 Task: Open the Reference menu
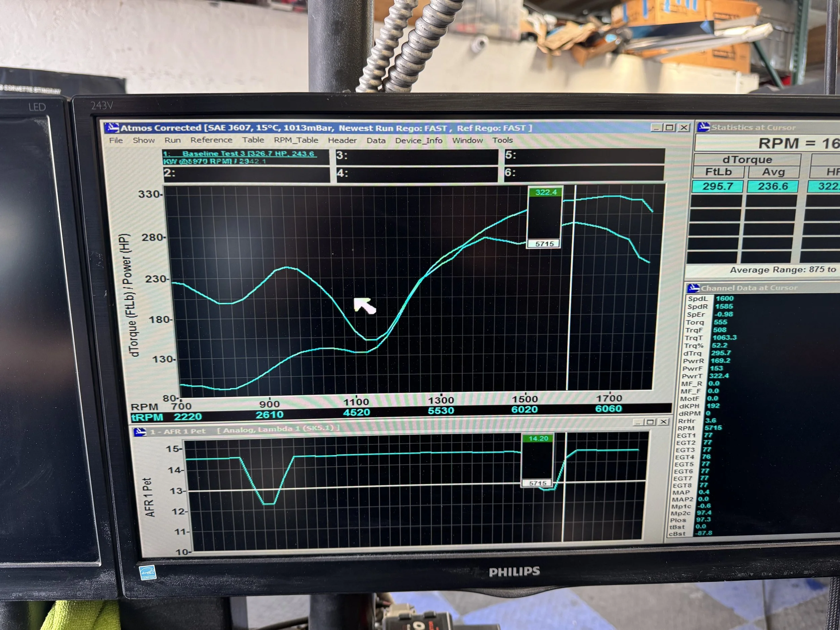point(211,140)
